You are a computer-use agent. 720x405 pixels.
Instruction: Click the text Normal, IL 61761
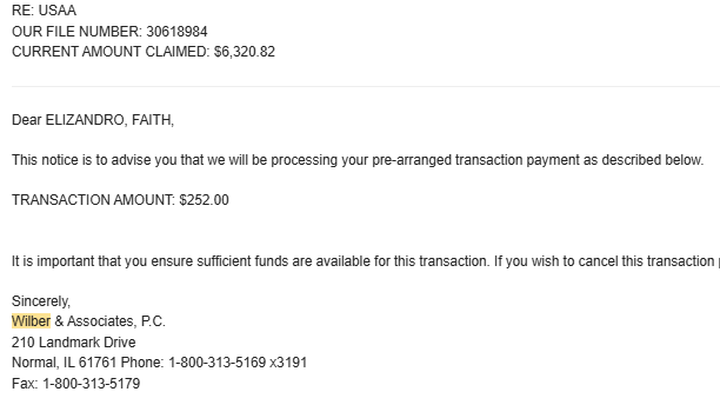(64, 362)
